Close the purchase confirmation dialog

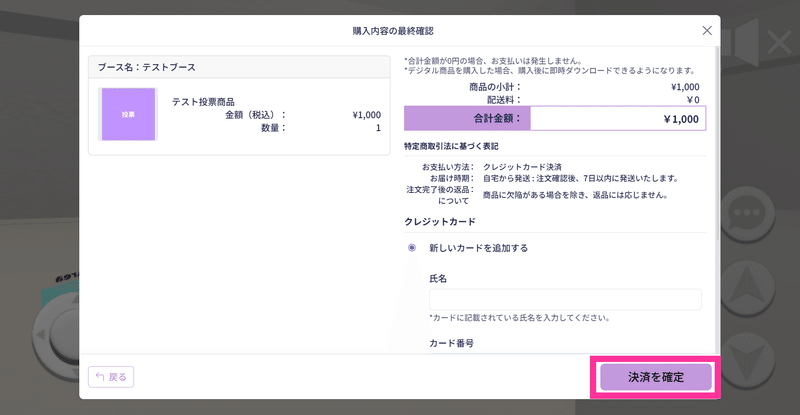click(707, 31)
